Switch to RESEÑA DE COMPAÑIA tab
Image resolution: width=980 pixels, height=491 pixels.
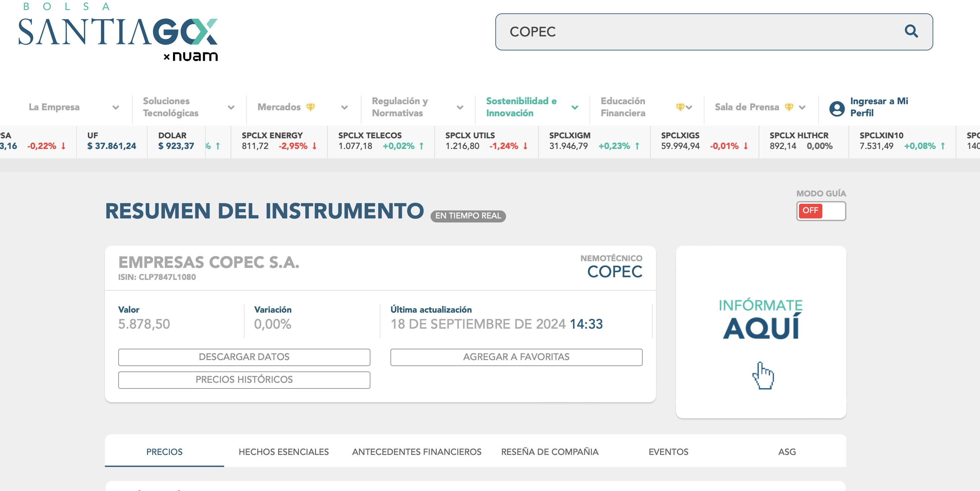tap(549, 452)
